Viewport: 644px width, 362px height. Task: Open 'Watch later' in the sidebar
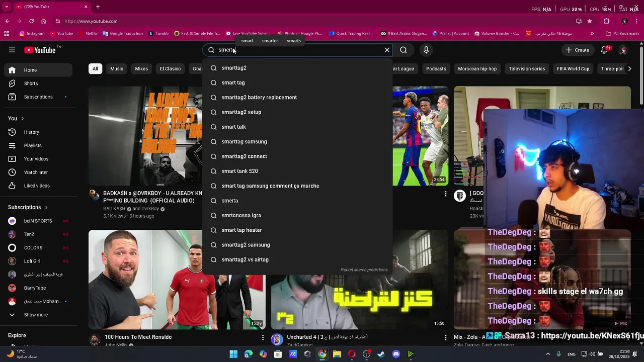(38, 172)
